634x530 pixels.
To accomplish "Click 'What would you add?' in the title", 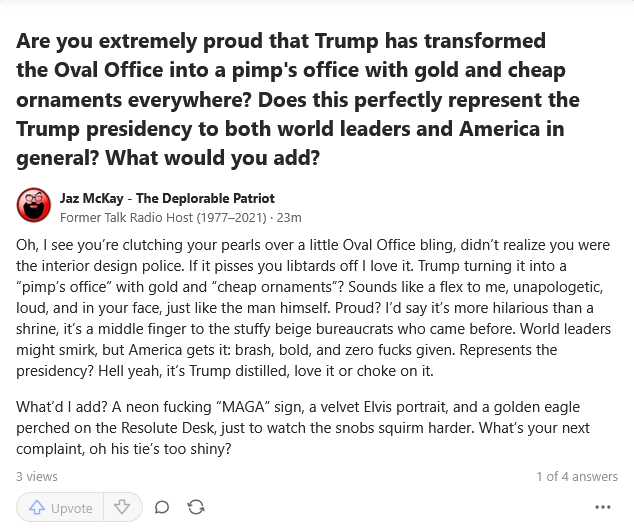I will pos(212,158).
